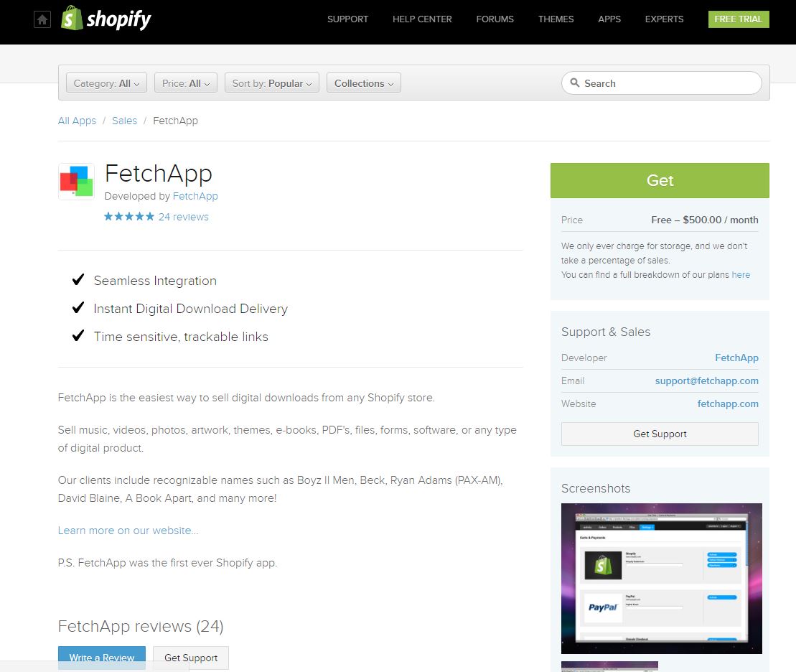Open Experts in the top navigation
The height and width of the screenshot is (672, 796).
coord(664,19)
